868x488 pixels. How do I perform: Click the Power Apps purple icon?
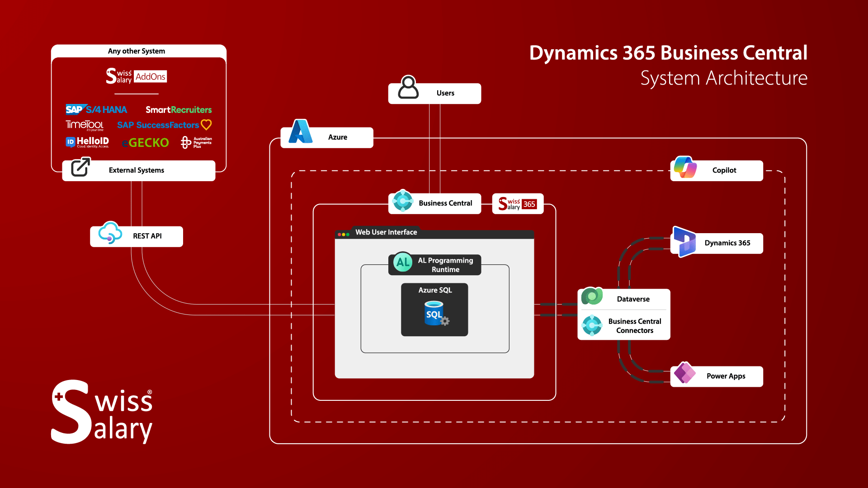tap(684, 373)
